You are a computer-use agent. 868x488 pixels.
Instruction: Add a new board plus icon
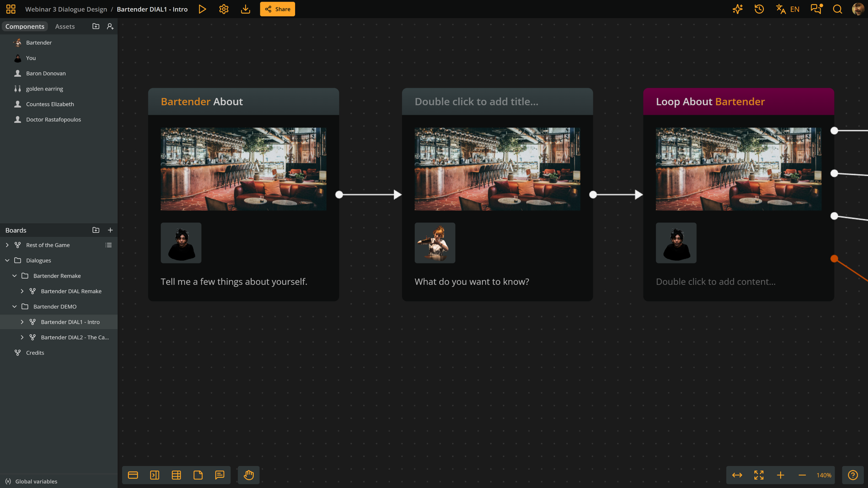[x=110, y=230]
